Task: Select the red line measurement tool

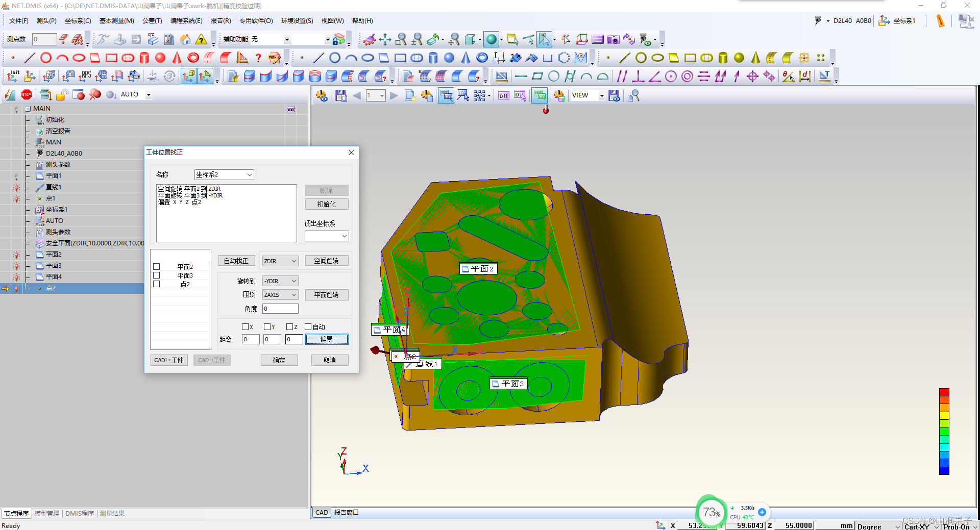Action: (x=30, y=58)
